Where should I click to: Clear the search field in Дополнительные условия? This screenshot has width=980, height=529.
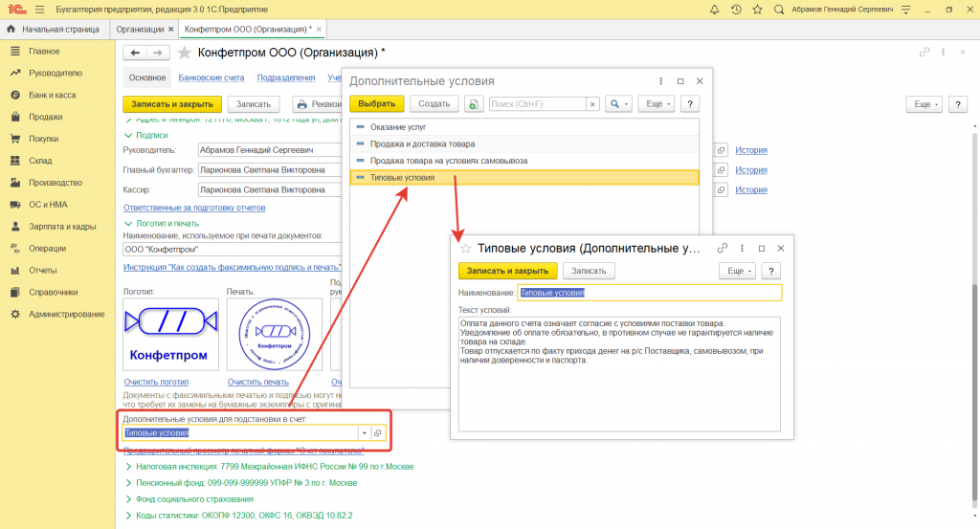click(x=592, y=103)
